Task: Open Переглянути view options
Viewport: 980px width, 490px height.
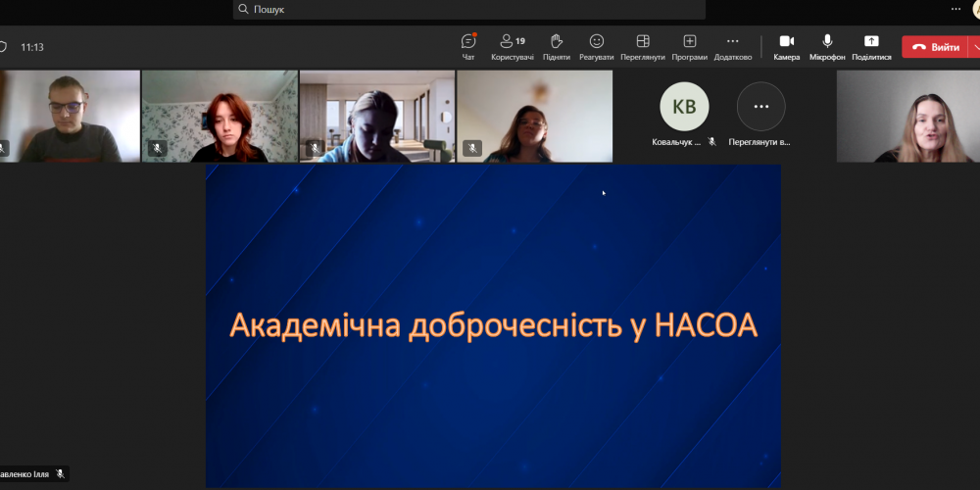Action: click(643, 45)
